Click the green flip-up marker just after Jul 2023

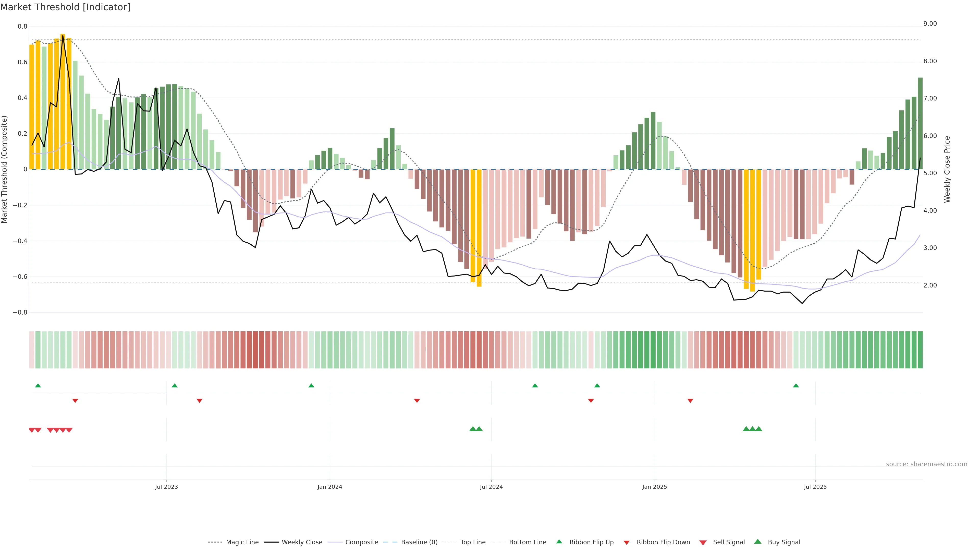175,386
